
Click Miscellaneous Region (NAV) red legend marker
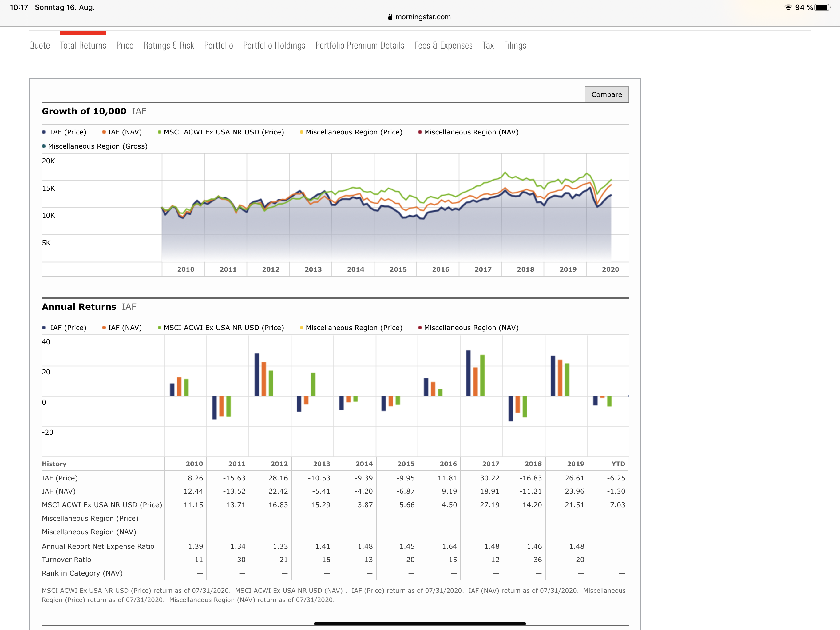tap(420, 132)
